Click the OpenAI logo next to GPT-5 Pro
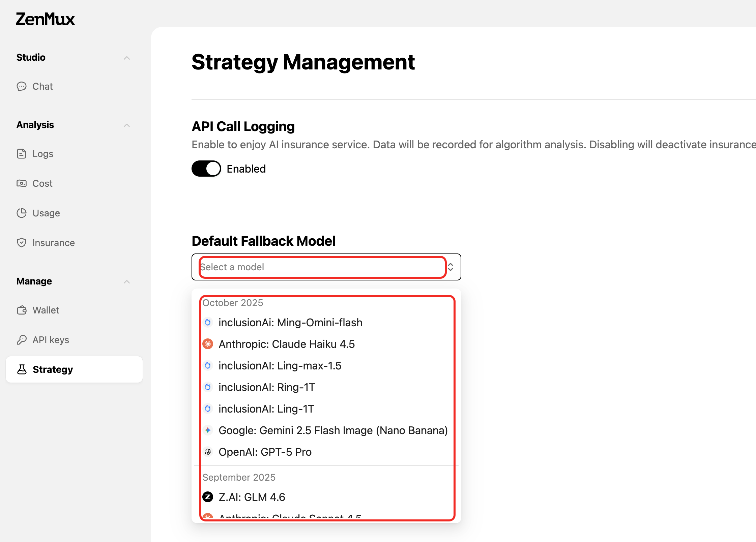The width and height of the screenshot is (756, 542). click(x=208, y=452)
